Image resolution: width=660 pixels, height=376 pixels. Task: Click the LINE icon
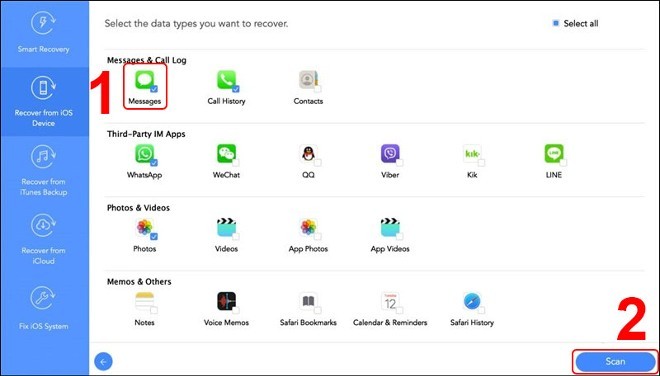tap(554, 154)
